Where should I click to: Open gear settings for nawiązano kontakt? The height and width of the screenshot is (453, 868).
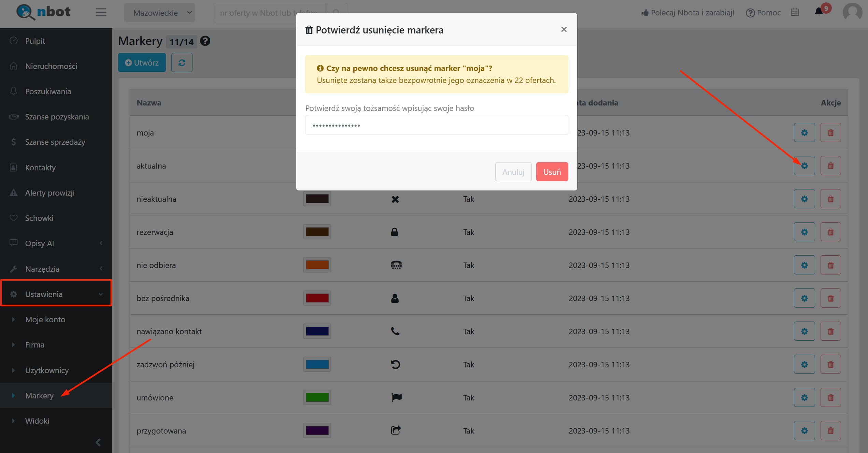point(804,331)
